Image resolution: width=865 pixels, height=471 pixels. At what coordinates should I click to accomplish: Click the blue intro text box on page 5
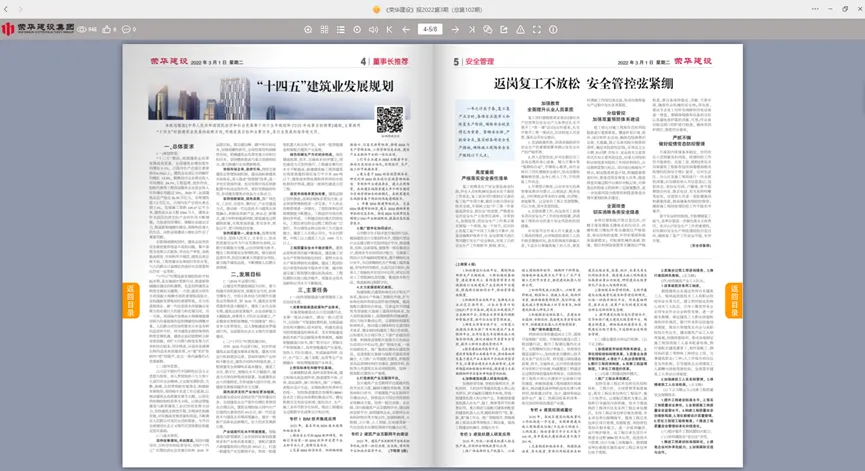click(x=484, y=131)
